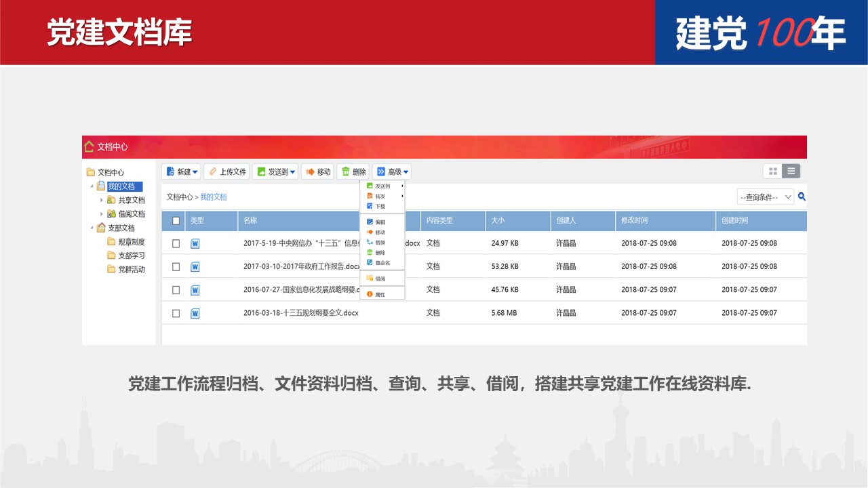This screenshot has width=868, height=488.
Task: Switch to grid view layout
Action: (772, 171)
